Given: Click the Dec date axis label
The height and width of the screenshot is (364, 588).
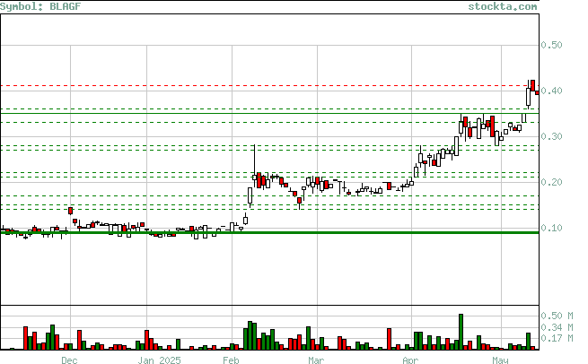Looking at the screenshot, I should point(69,360).
